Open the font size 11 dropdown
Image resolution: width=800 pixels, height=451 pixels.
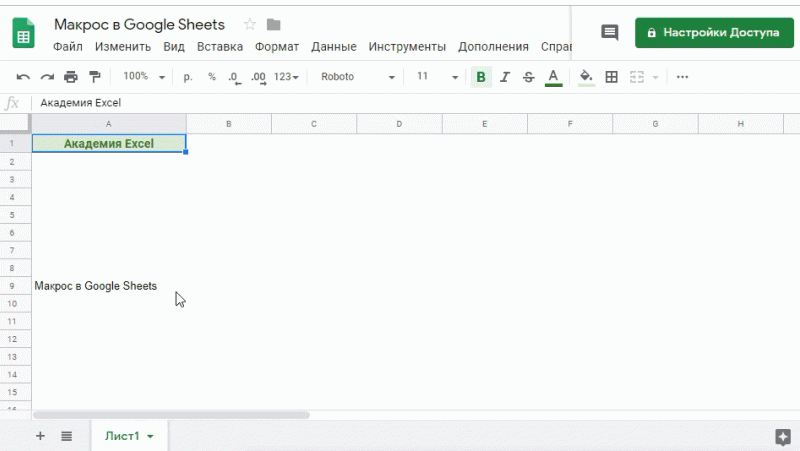[437, 77]
